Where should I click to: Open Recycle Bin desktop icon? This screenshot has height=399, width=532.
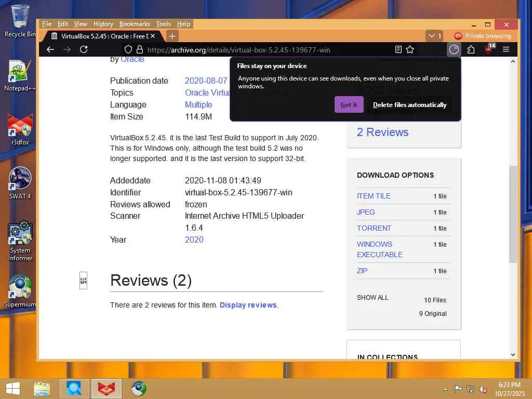[x=20, y=21]
